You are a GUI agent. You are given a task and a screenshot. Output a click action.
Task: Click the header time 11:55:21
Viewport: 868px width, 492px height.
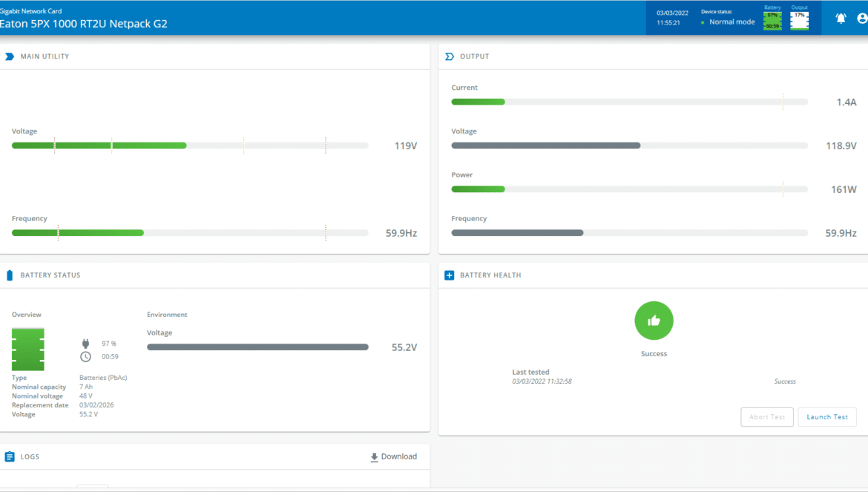click(668, 23)
